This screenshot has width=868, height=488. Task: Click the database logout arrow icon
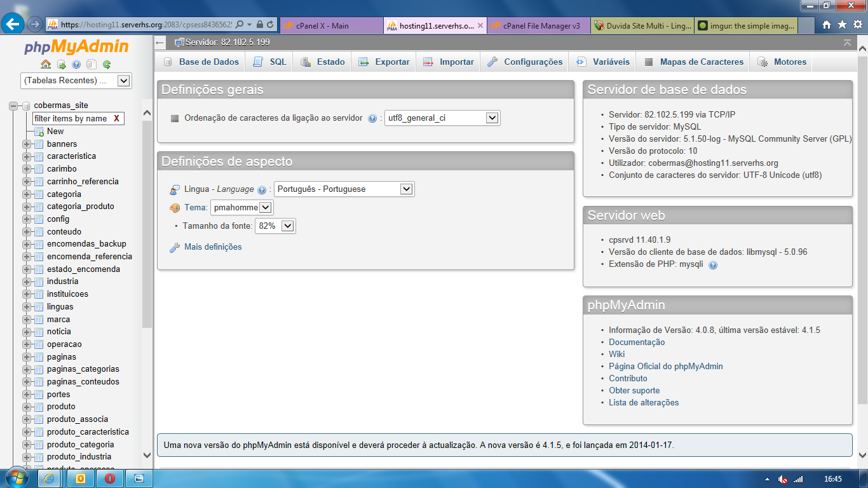point(61,64)
